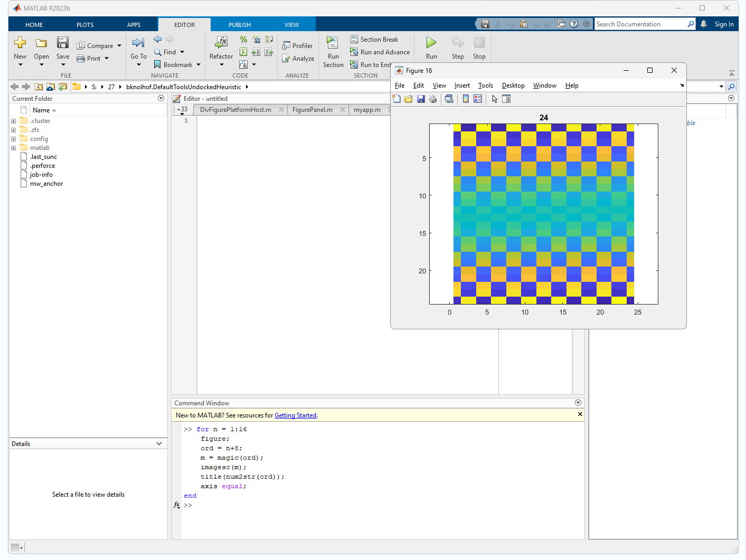
Task: Click the green Run button
Action: [x=431, y=43]
